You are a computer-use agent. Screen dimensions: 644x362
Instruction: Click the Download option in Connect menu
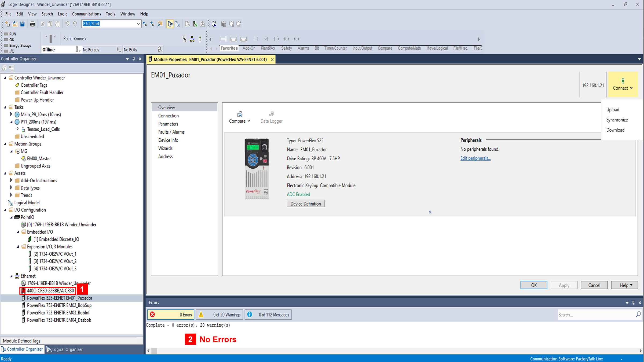pyautogui.click(x=615, y=130)
